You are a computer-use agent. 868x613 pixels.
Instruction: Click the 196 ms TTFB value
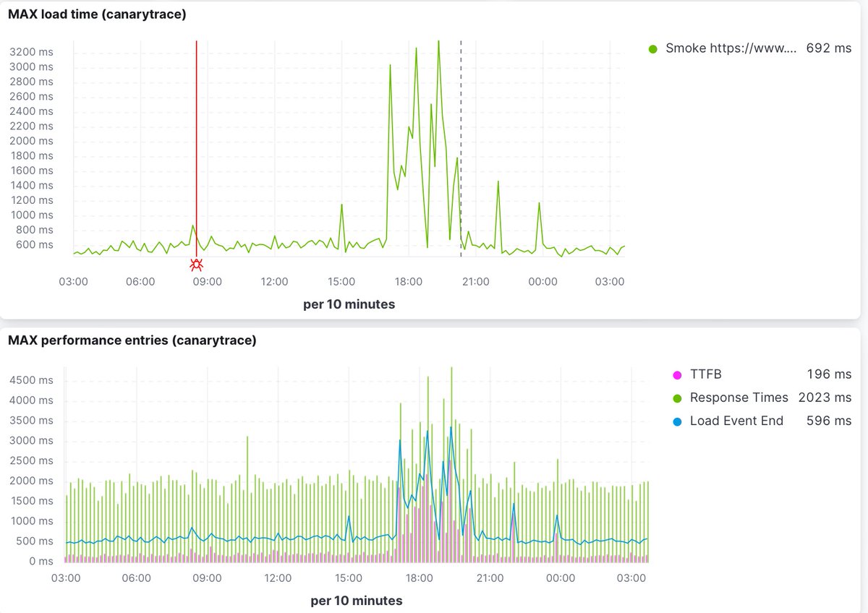point(829,374)
